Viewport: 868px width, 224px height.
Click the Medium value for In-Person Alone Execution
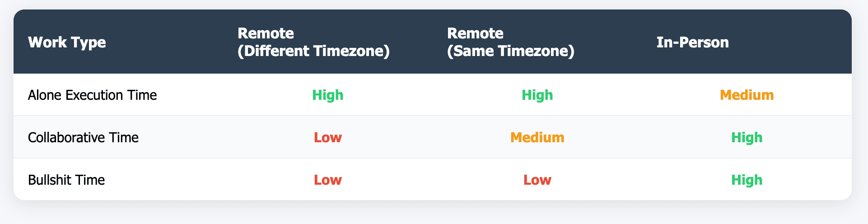tap(747, 95)
